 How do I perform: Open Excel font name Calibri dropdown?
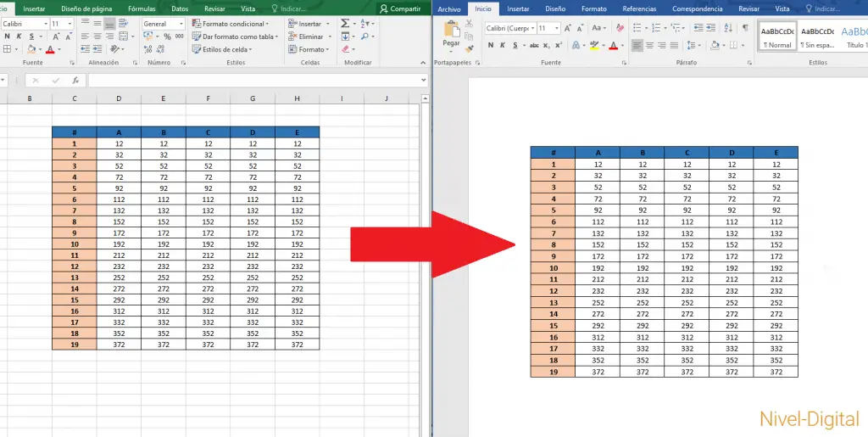point(46,24)
